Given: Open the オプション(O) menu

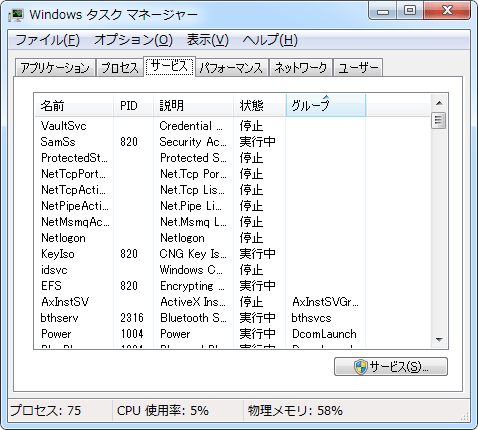Looking at the screenshot, I should click(x=133, y=40).
